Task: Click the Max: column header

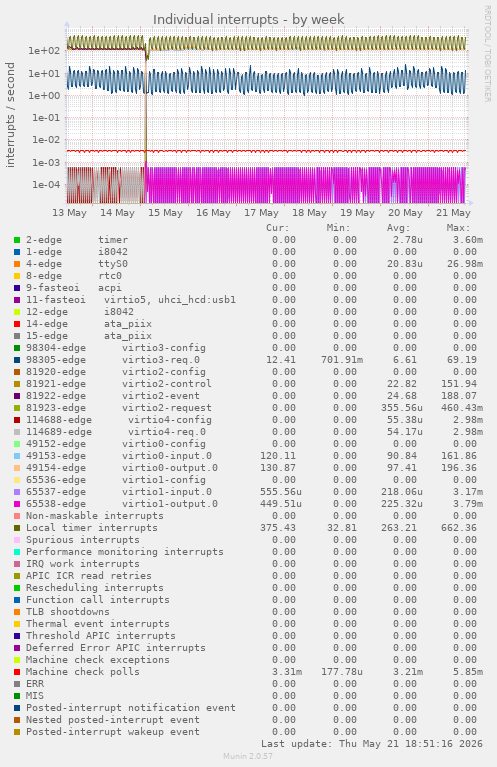Action: point(458,228)
